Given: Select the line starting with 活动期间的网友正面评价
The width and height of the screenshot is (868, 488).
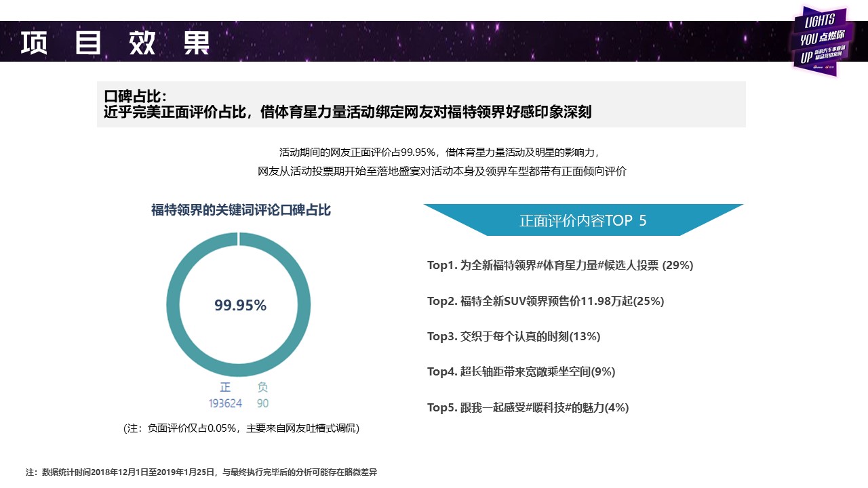Looking at the screenshot, I should [x=440, y=152].
